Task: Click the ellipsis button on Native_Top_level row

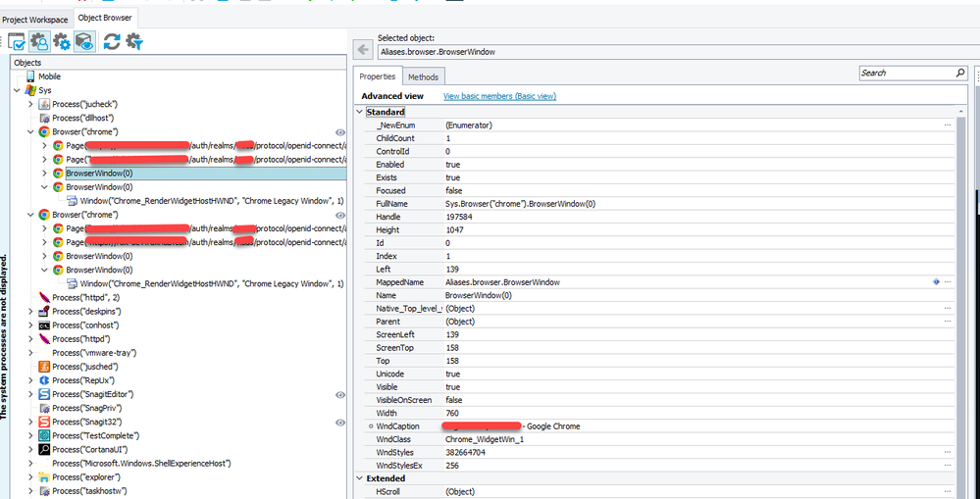Action: coord(948,309)
